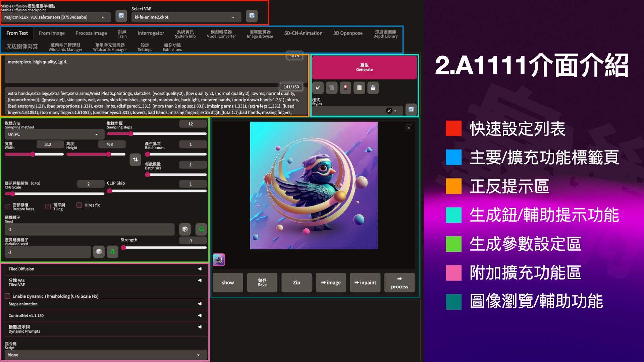This screenshot has height=362, width=644.
Task: Refresh the Stable Diffusion checkpoint list
Action: (x=121, y=16)
